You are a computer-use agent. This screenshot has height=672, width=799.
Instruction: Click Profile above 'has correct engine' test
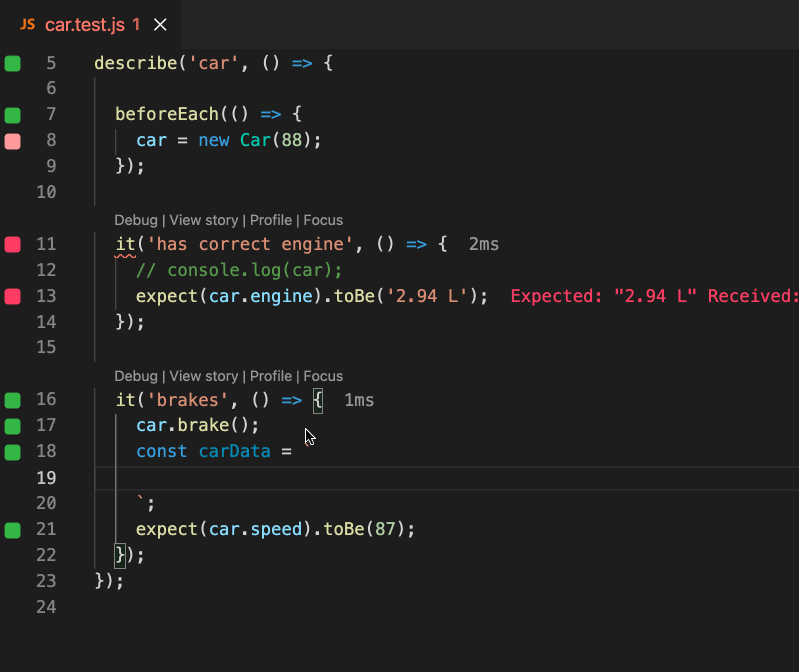(270, 220)
